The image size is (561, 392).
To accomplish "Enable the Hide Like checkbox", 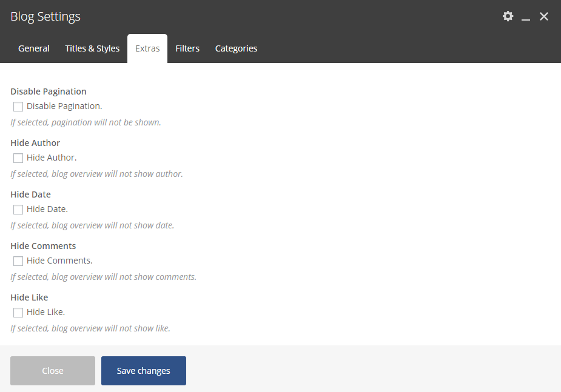I will pyautogui.click(x=18, y=313).
